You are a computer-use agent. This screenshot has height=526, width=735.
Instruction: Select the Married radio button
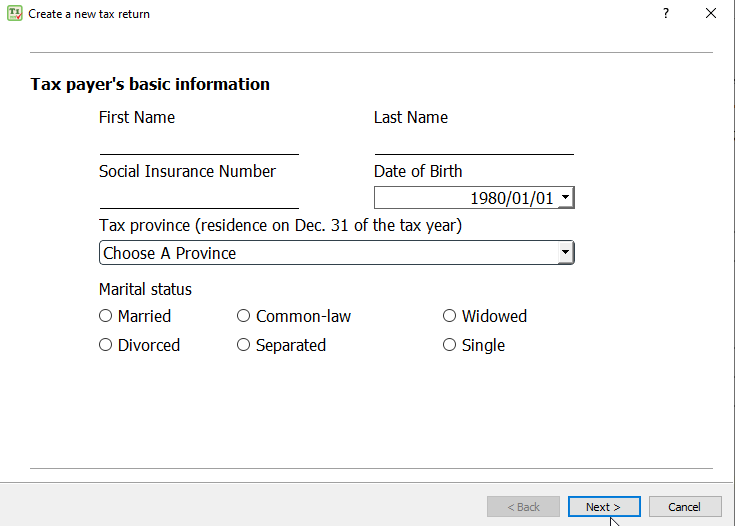[106, 316]
